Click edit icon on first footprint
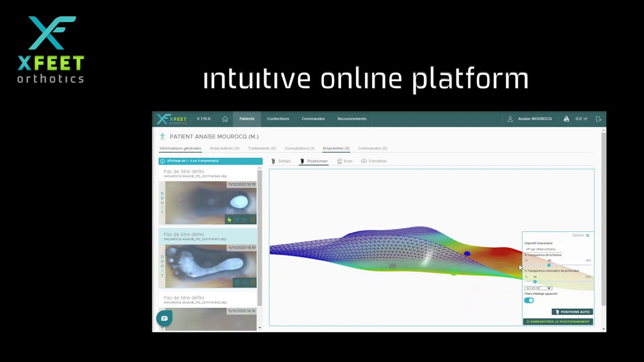 click(237, 220)
